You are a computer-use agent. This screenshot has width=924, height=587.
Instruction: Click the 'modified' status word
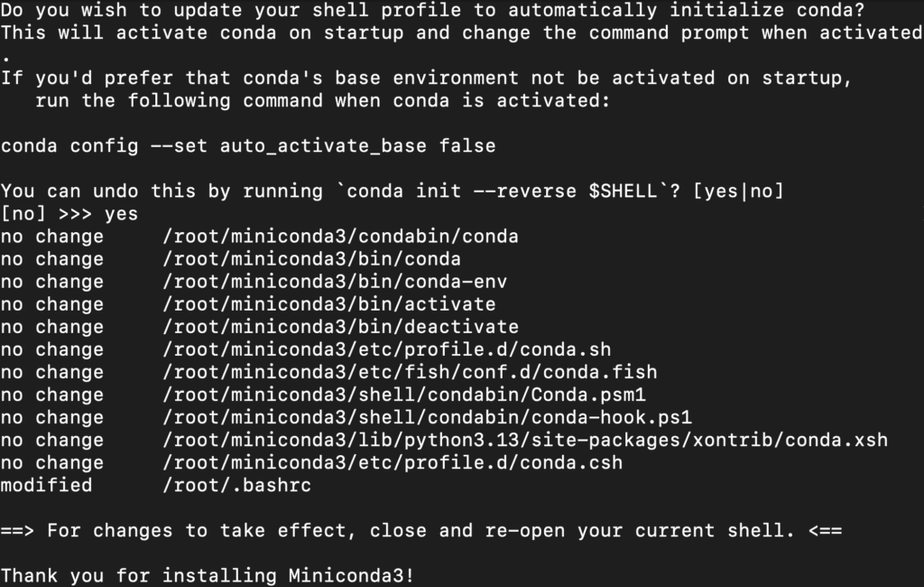46,485
